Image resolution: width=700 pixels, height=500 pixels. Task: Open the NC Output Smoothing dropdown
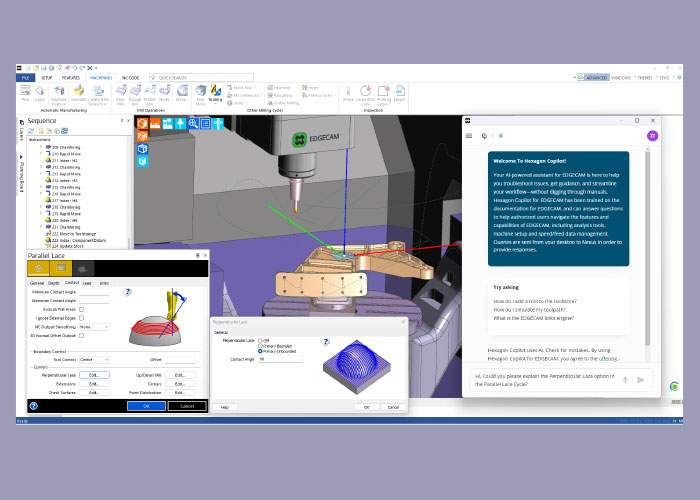[x=94, y=327]
